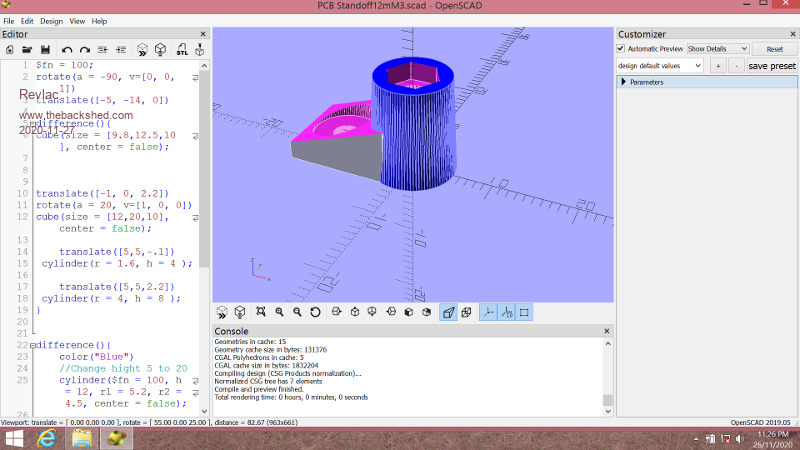Screen dimensions: 800x450
Task: Open existing file using folder icon
Action: tap(28, 49)
